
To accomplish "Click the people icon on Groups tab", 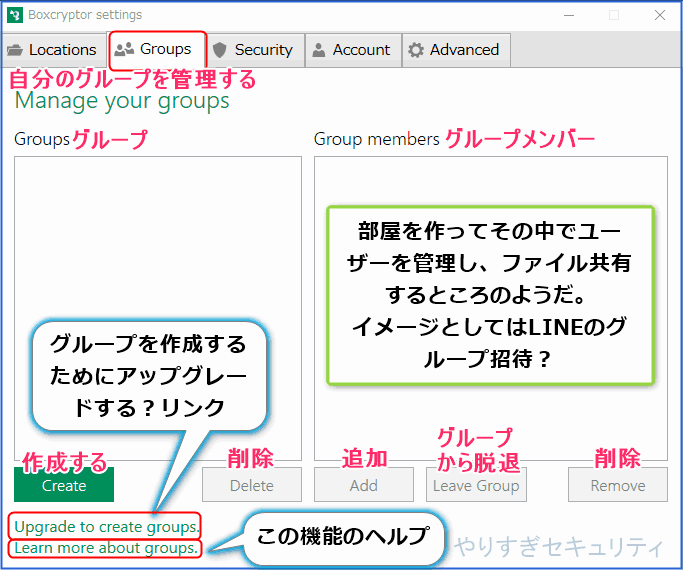I will pyautogui.click(x=124, y=50).
